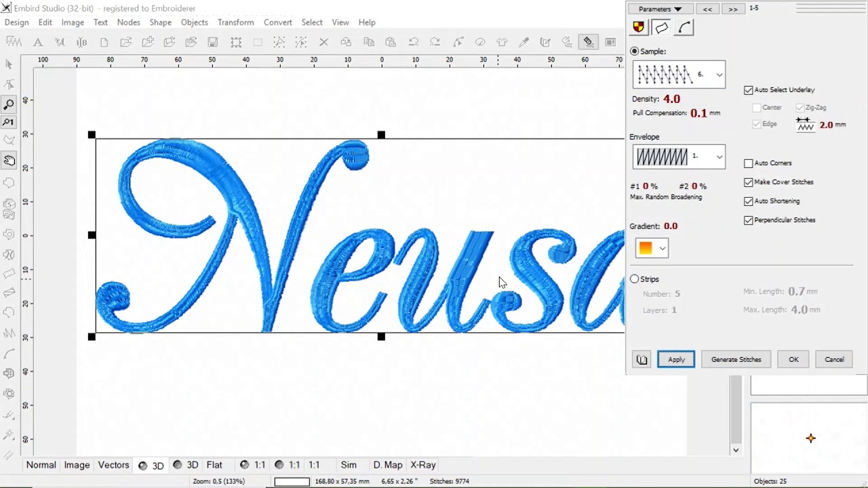Go to next parameters page (>>)

click(733, 9)
